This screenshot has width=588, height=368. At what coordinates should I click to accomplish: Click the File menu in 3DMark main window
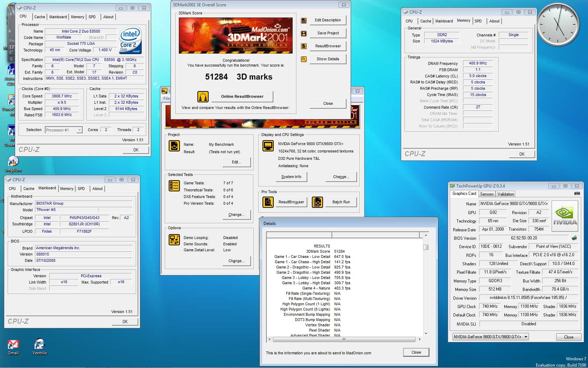(167, 98)
